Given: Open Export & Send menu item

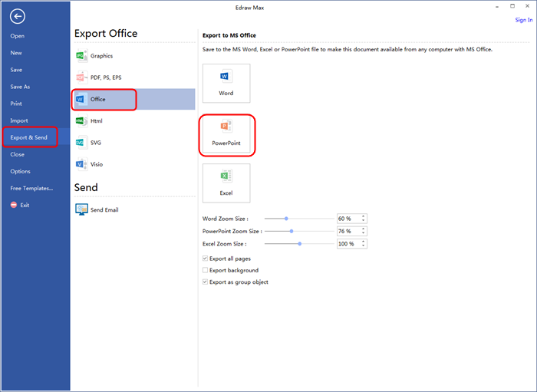Looking at the screenshot, I should [29, 137].
